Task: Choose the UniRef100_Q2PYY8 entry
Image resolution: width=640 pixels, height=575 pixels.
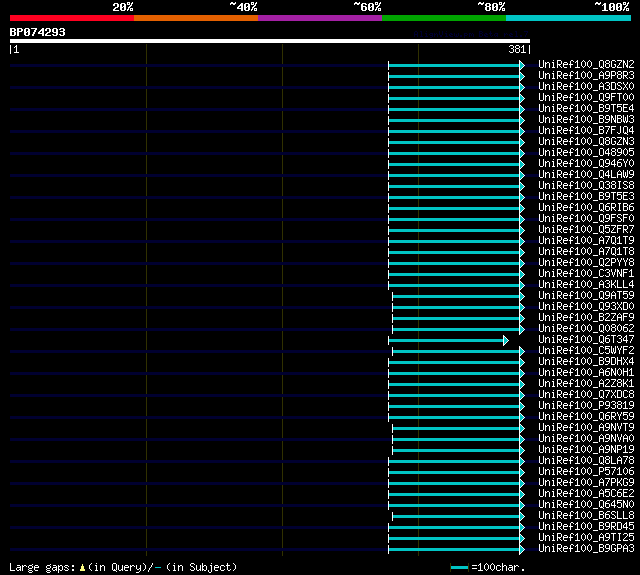Action: pos(586,262)
